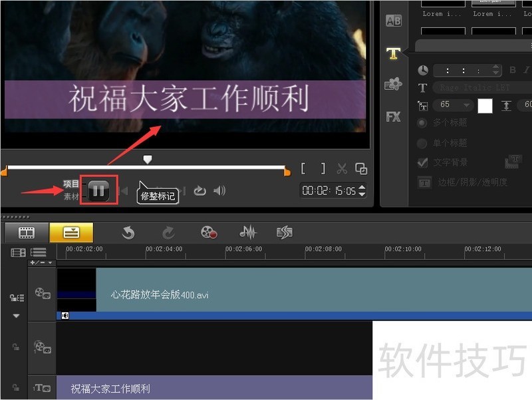The width and height of the screenshot is (532, 400).
Task: Select 素材 (Clip) play mode
Action: tap(71, 196)
